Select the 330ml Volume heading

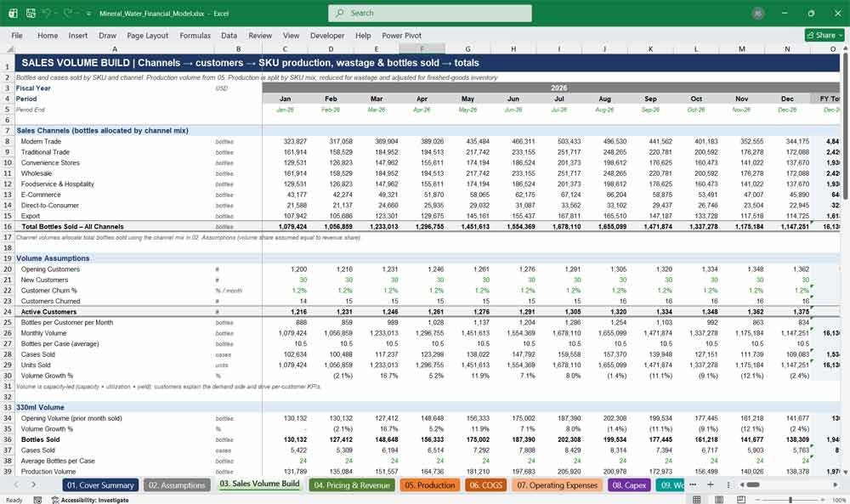click(x=40, y=408)
